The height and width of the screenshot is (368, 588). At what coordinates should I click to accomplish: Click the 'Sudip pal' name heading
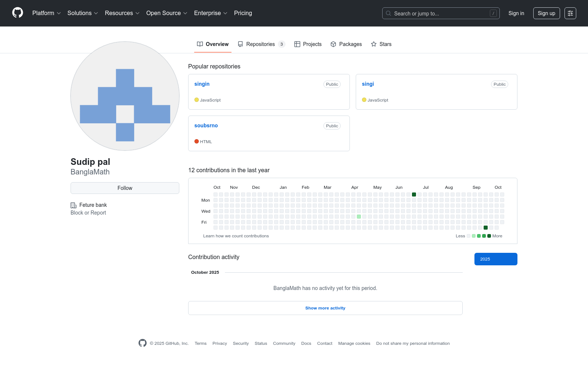(90, 162)
